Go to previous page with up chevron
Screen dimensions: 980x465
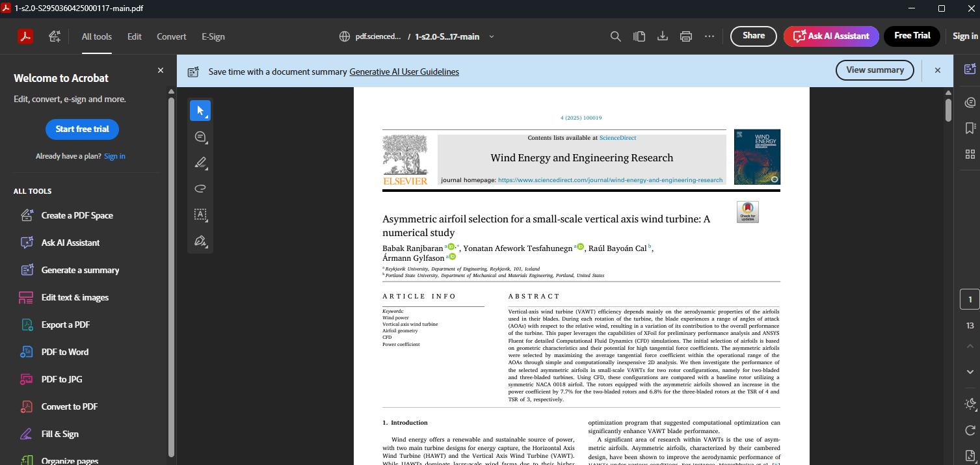pyautogui.click(x=970, y=347)
